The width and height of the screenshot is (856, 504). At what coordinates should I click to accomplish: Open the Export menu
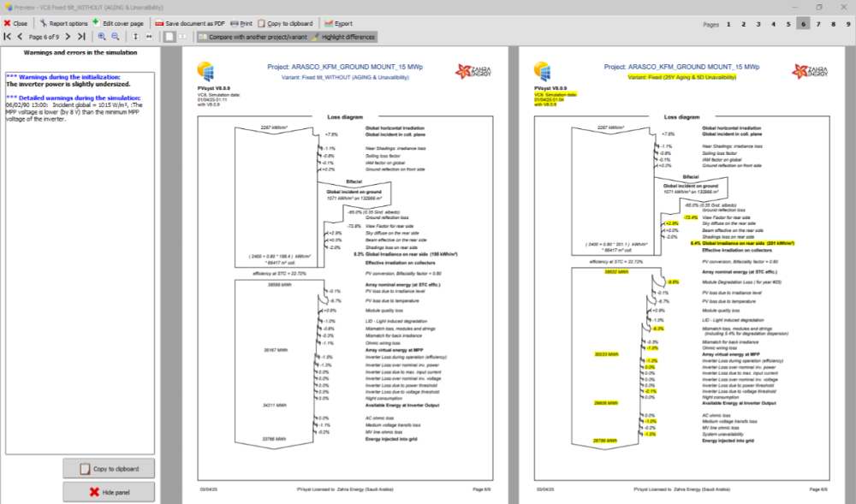pyautogui.click(x=338, y=23)
